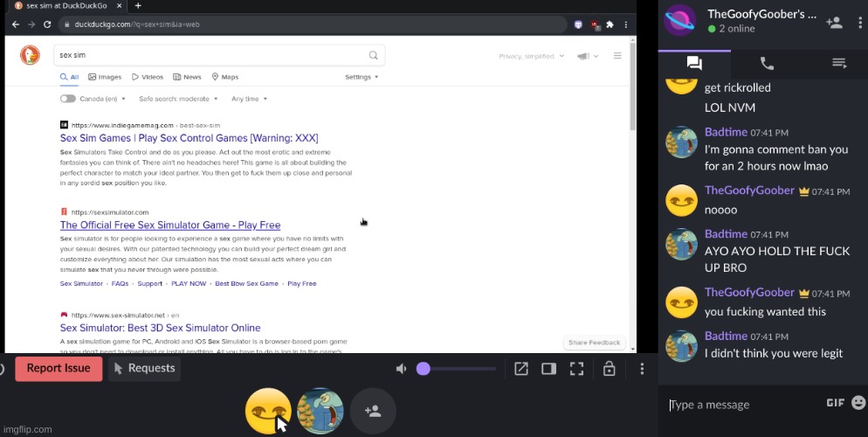Screen dimensions: 868x437
Task: Click the add-person icon next to avatars
Action: [x=373, y=411]
